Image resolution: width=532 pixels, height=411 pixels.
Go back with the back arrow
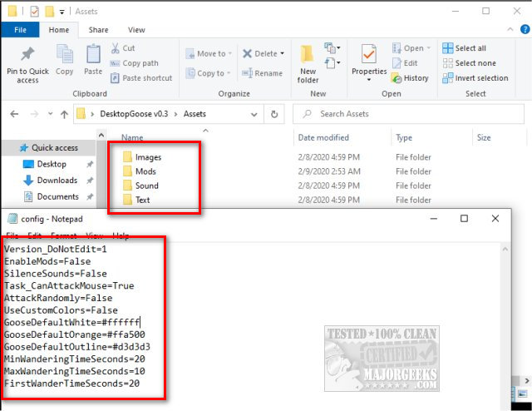tap(14, 114)
